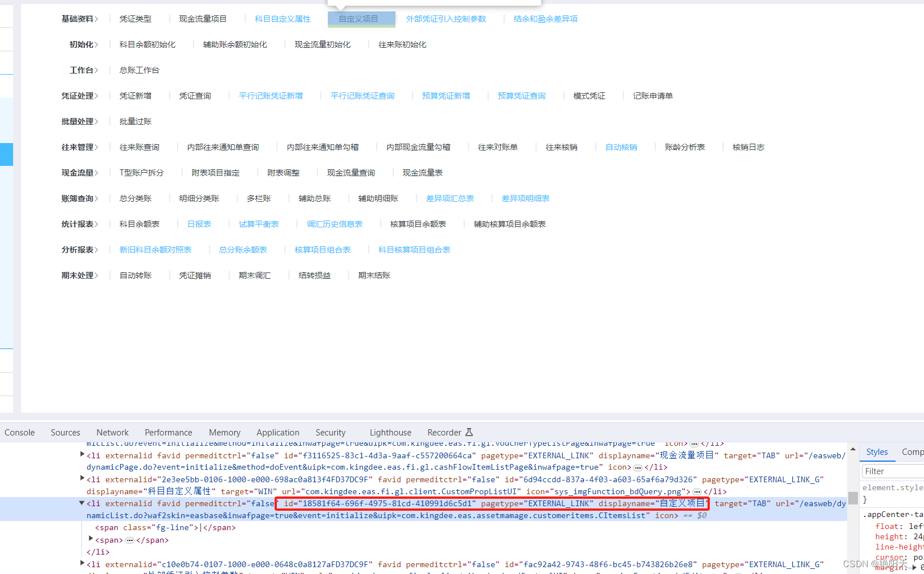Image resolution: width=924 pixels, height=574 pixels.
Task: Select the highlighted 自定义项目 tab
Action: (361, 18)
